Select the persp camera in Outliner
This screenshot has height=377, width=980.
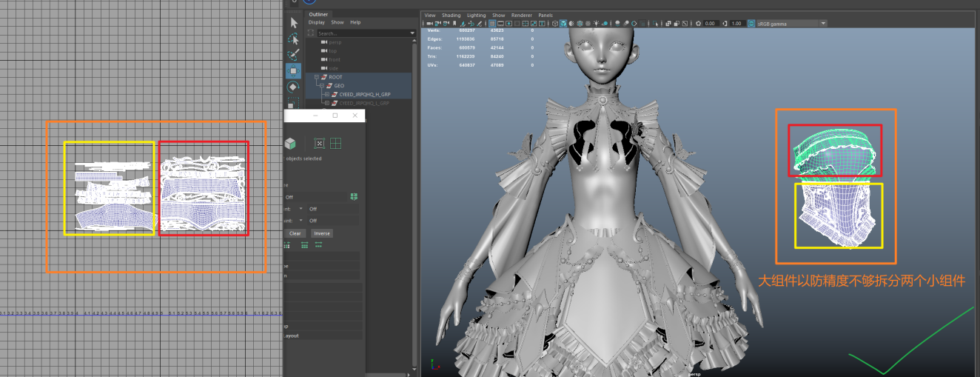[335, 42]
